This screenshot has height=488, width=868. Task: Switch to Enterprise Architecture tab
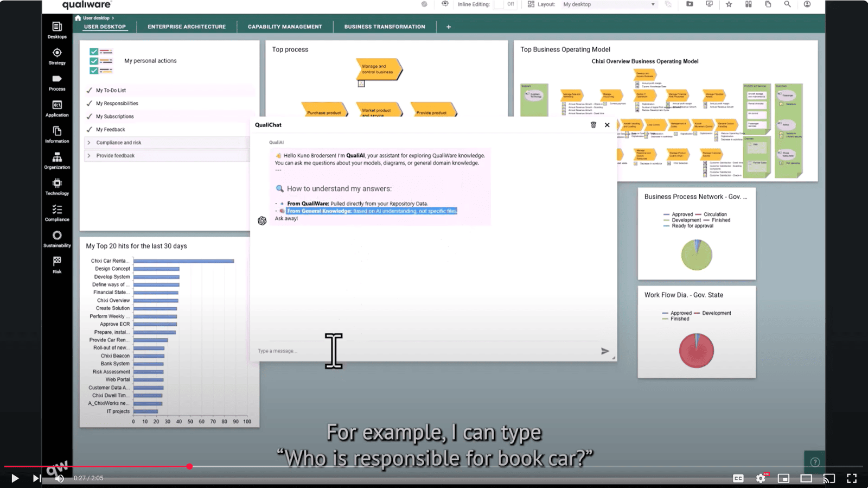187,27
